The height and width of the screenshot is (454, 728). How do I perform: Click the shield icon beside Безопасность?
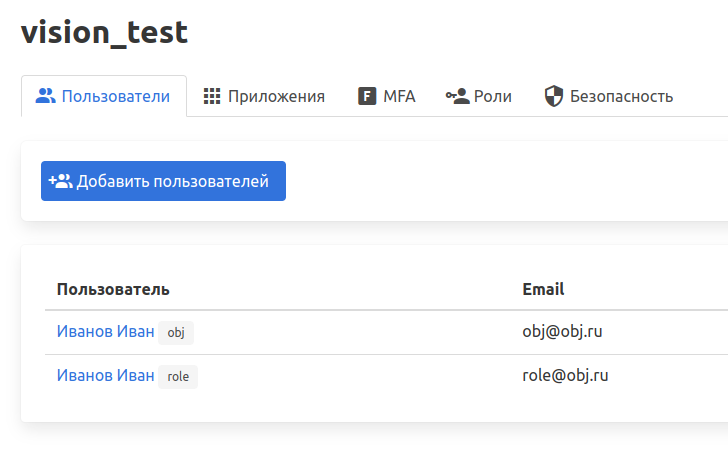pyautogui.click(x=553, y=97)
